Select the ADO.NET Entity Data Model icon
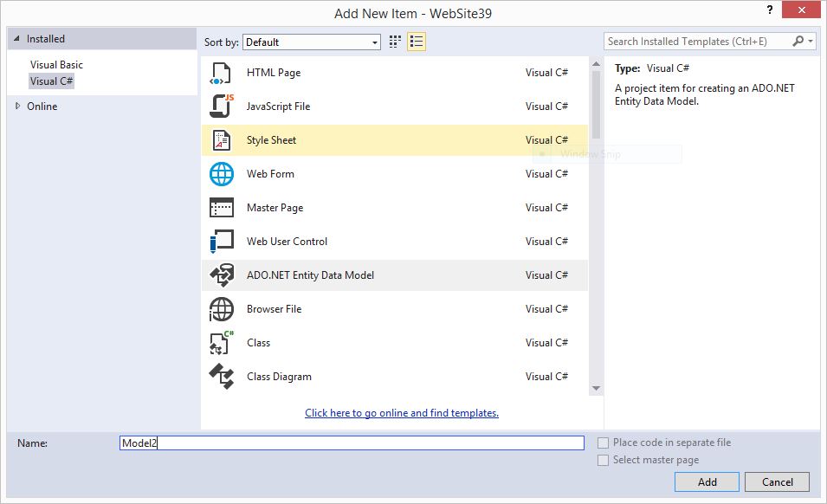 [221, 275]
